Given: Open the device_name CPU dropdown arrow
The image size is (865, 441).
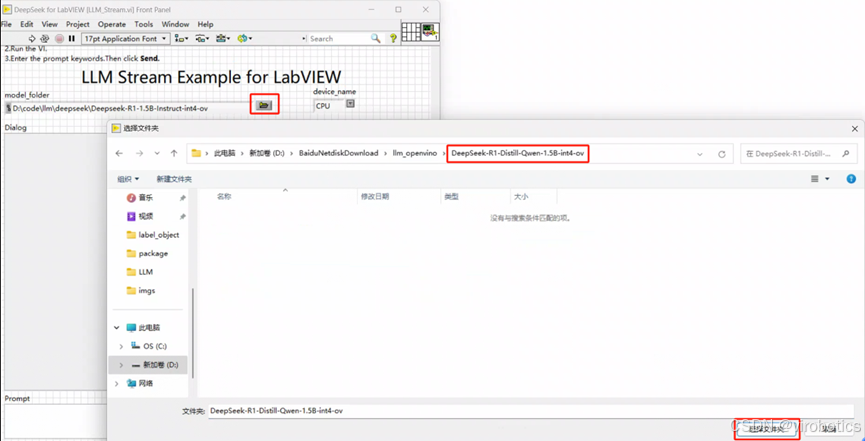Looking at the screenshot, I should [350, 104].
